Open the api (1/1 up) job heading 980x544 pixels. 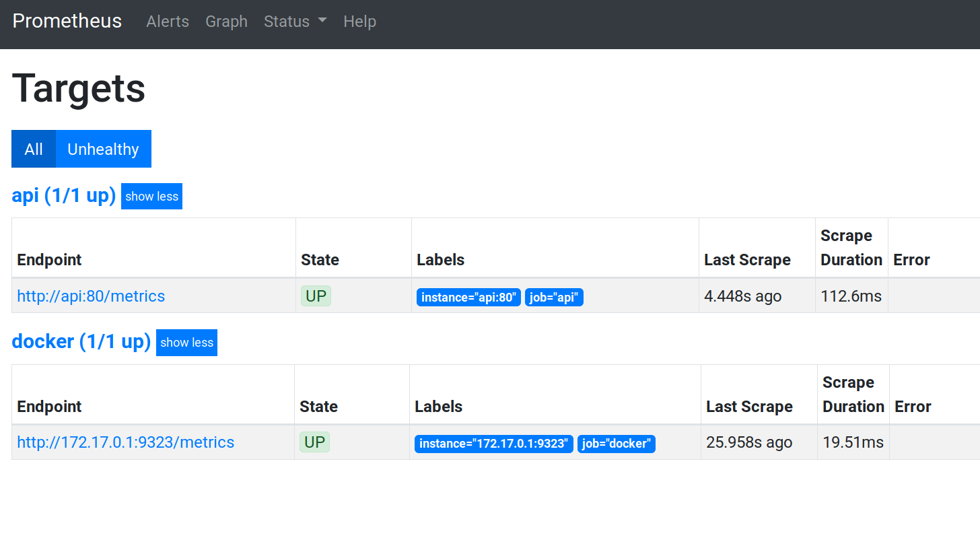pyautogui.click(x=64, y=196)
